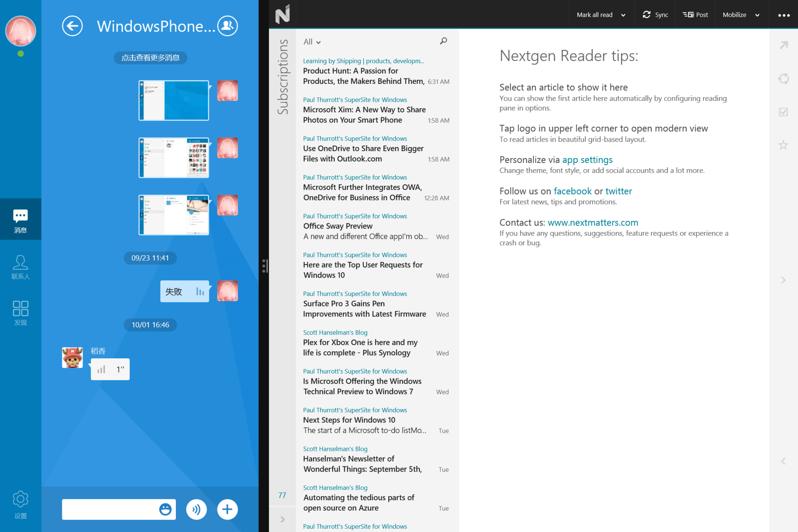The height and width of the screenshot is (532, 798).
Task: Toggle read status with the checkmark icon
Action: 784,112
